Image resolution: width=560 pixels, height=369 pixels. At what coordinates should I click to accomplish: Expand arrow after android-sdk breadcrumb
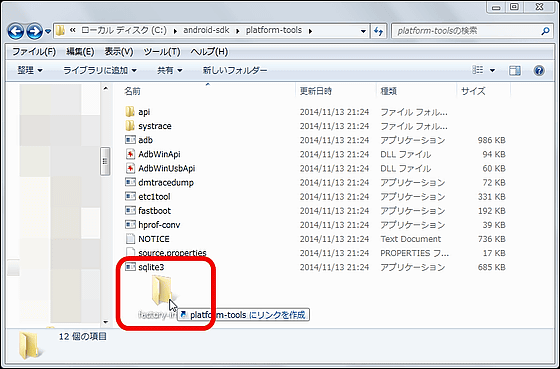pyautogui.click(x=238, y=31)
